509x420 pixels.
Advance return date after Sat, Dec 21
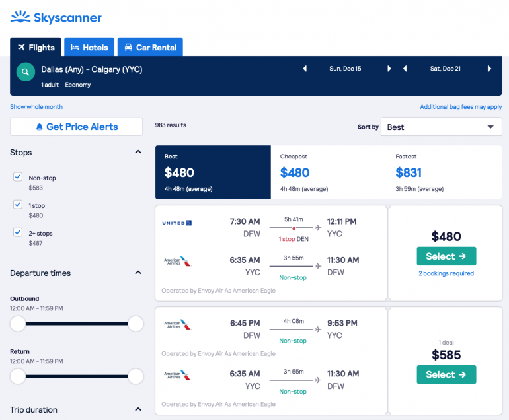click(x=489, y=69)
